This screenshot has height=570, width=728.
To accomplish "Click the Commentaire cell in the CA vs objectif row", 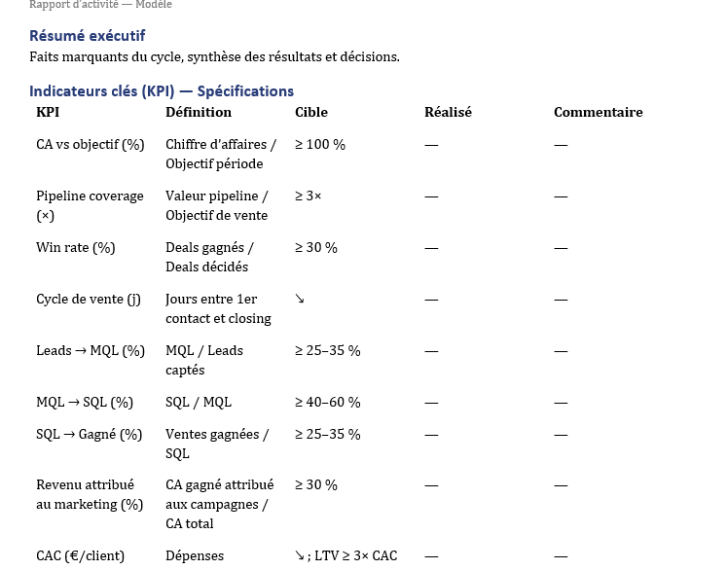I will click(x=561, y=145).
